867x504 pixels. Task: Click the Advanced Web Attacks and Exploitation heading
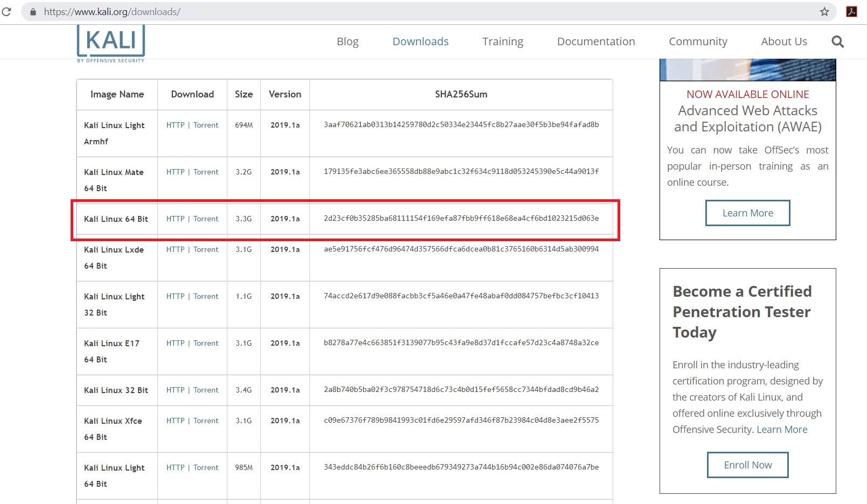coord(747,118)
